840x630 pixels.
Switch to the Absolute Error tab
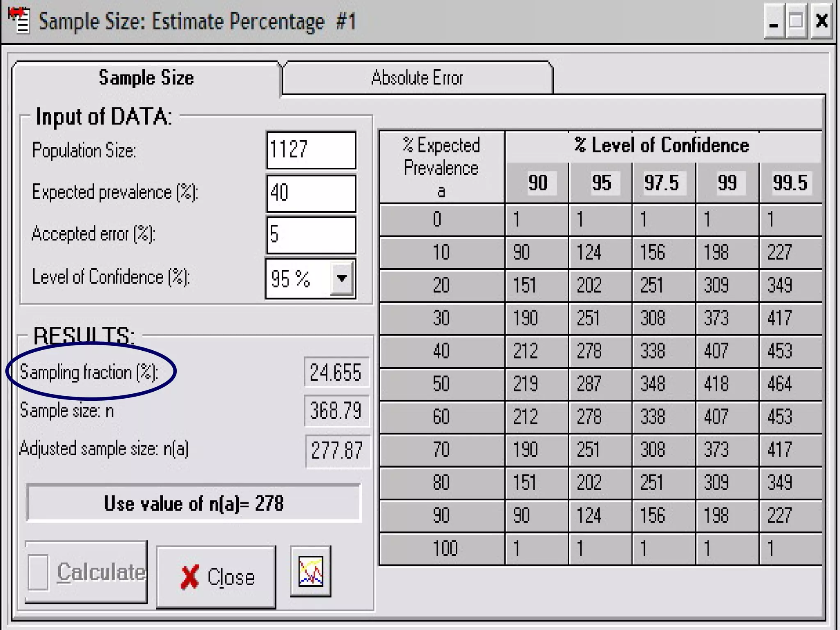[417, 78]
